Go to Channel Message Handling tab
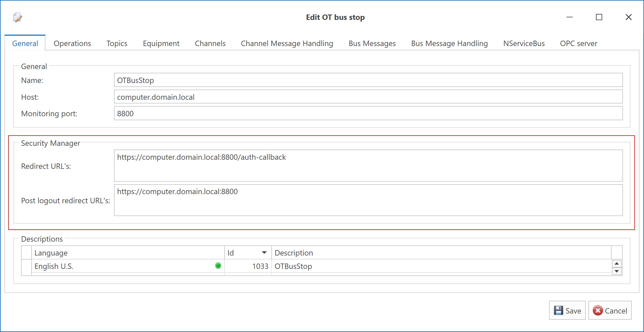 point(287,43)
